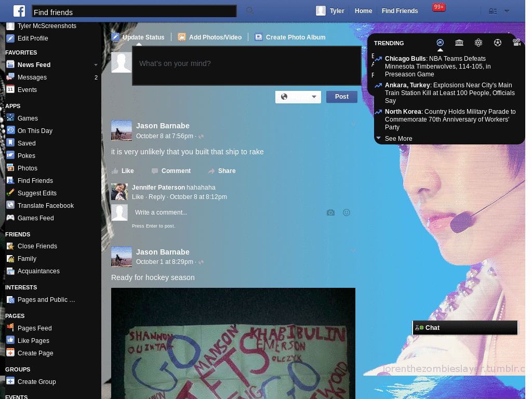Click the Like Pages thumbs-up icon
532x399 pixels.
pos(10,340)
